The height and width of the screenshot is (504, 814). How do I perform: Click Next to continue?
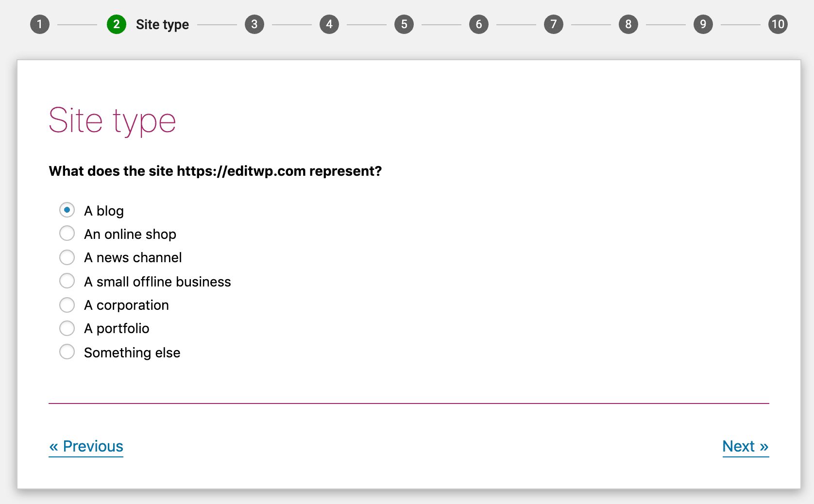[x=746, y=446]
